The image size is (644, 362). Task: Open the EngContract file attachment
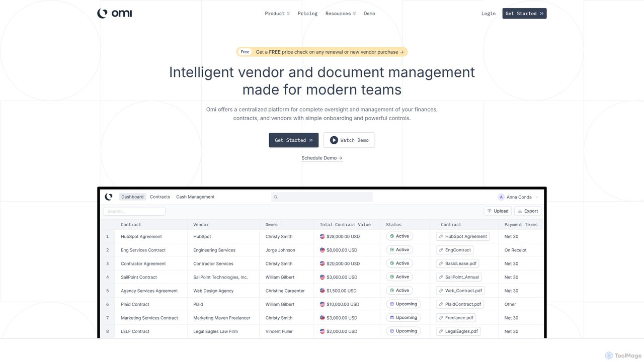[x=455, y=250]
